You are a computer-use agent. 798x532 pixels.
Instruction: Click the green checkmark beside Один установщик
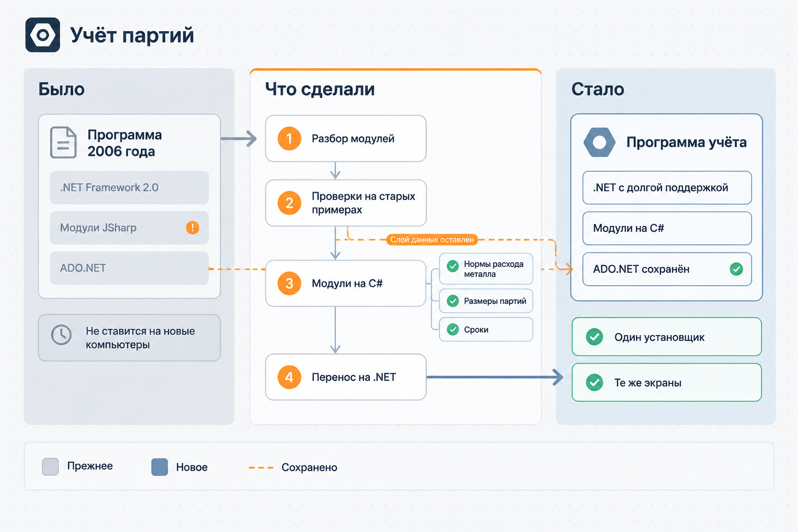tap(594, 337)
